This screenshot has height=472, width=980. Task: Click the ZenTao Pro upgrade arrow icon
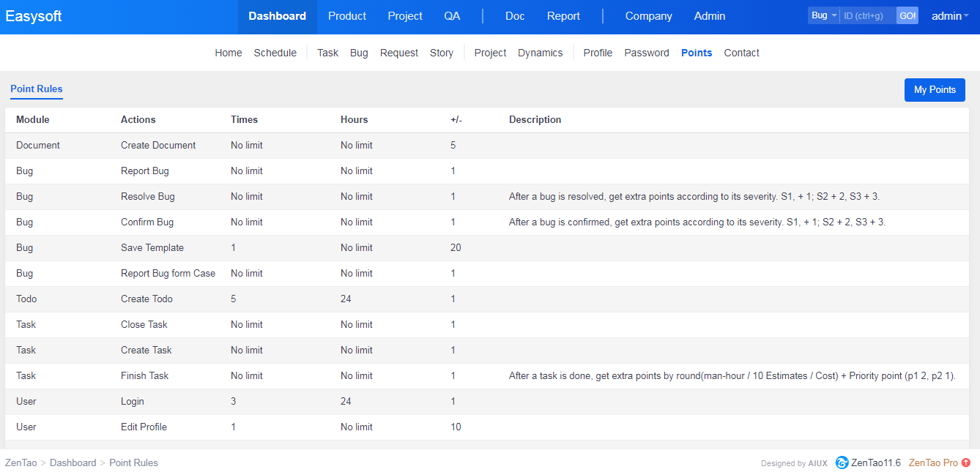[x=966, y=462]
